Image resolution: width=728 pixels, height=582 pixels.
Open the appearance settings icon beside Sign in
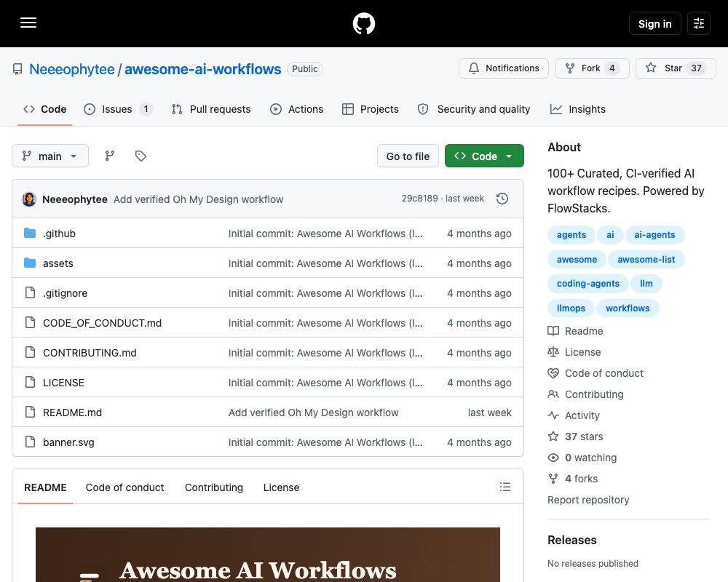(x=698, y=24)
